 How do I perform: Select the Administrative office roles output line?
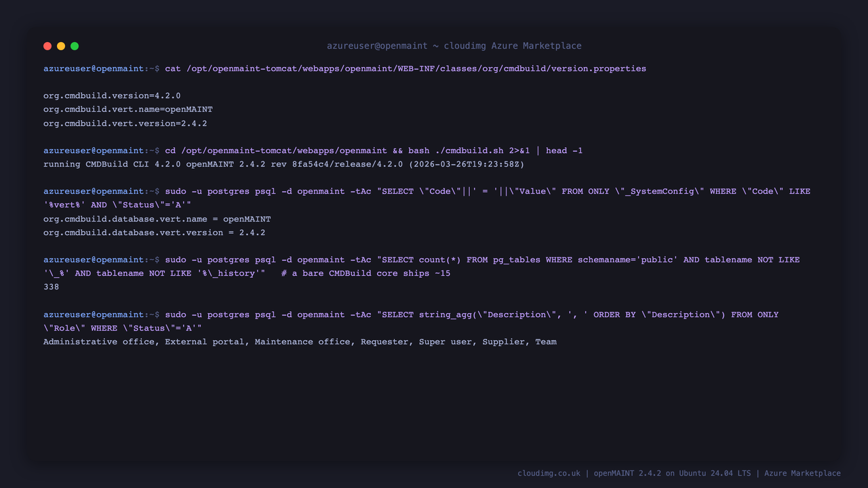point(300,342)
